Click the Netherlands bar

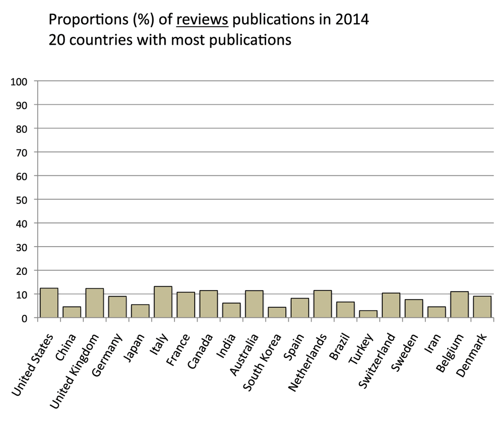pyautogui.click(x=323, y=304)
